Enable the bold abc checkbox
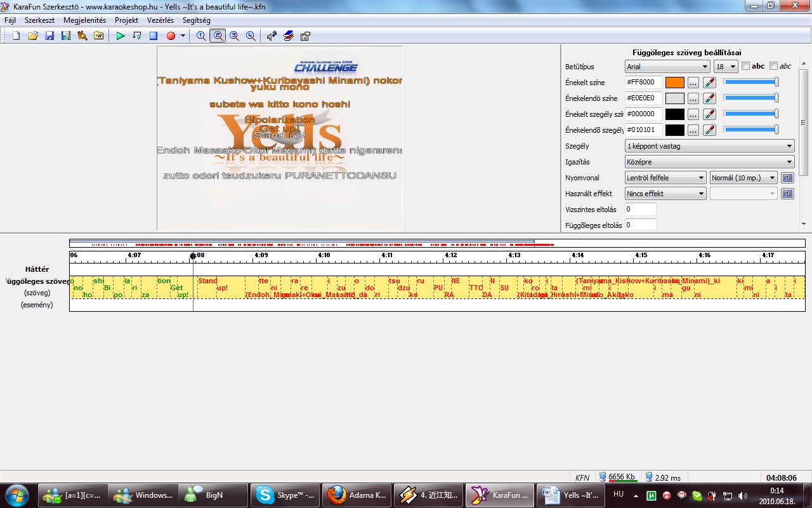Screen dimensions: 812x508 click(746, 66)
